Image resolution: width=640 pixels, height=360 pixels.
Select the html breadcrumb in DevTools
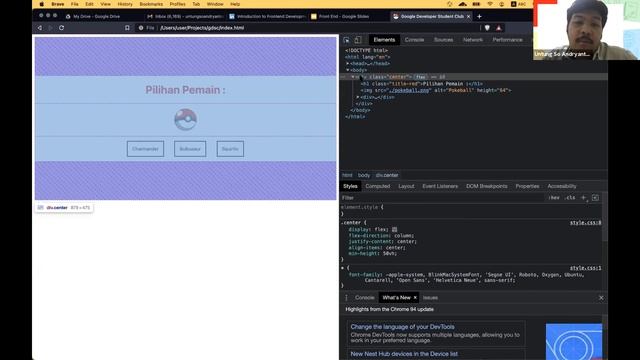click(347, 175)
